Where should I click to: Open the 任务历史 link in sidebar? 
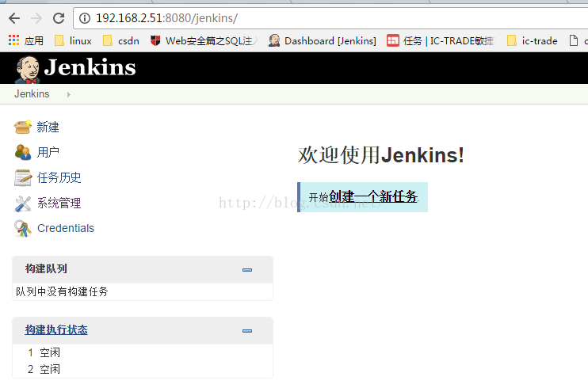(59, 177)
